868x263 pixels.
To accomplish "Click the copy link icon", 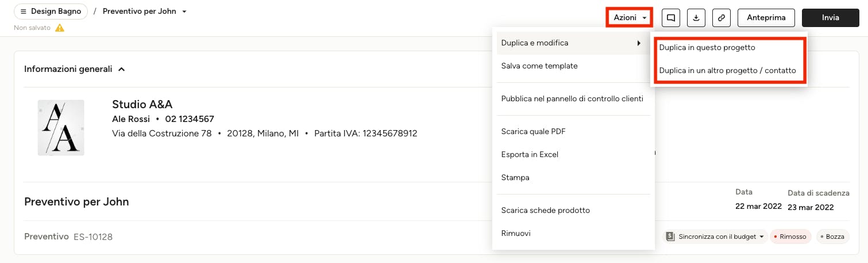I will 722,18.
